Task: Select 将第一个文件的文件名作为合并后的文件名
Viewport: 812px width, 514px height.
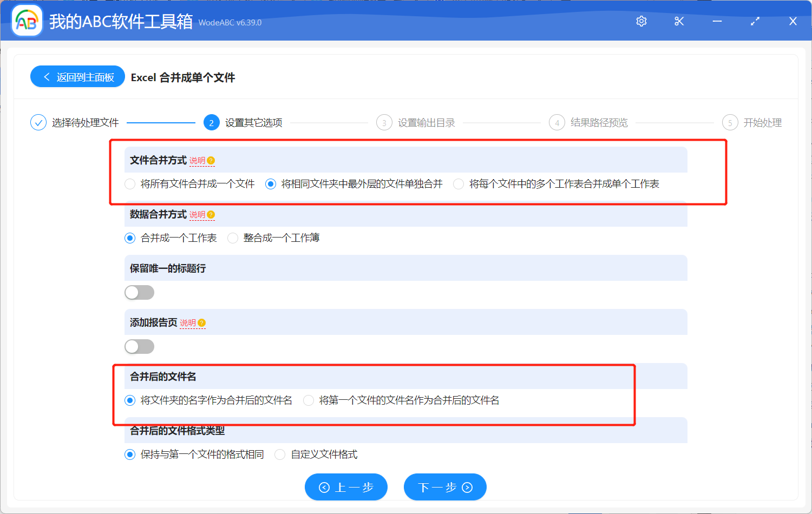Action: click(x=308, y=400)
